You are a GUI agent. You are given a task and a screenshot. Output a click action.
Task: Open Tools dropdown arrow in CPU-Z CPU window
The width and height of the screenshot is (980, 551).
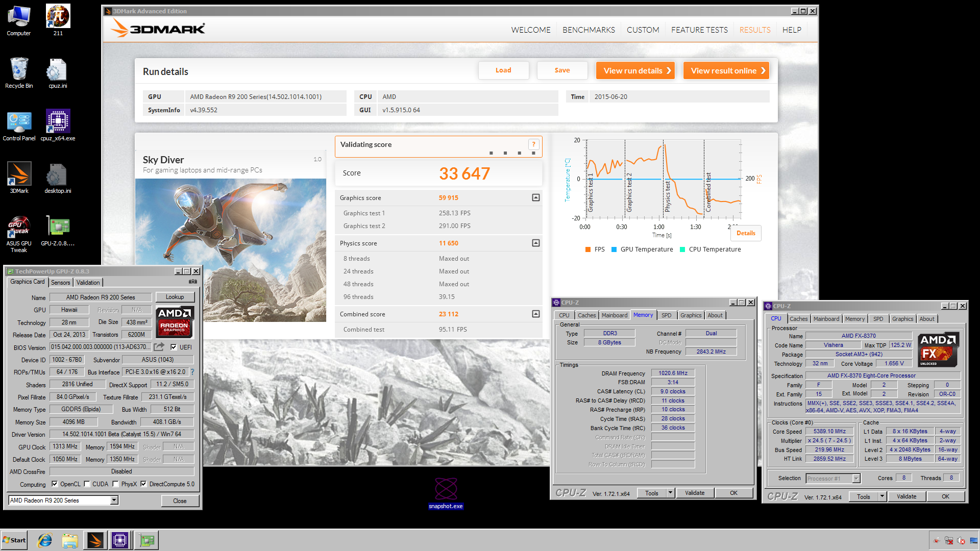point(882,496)
